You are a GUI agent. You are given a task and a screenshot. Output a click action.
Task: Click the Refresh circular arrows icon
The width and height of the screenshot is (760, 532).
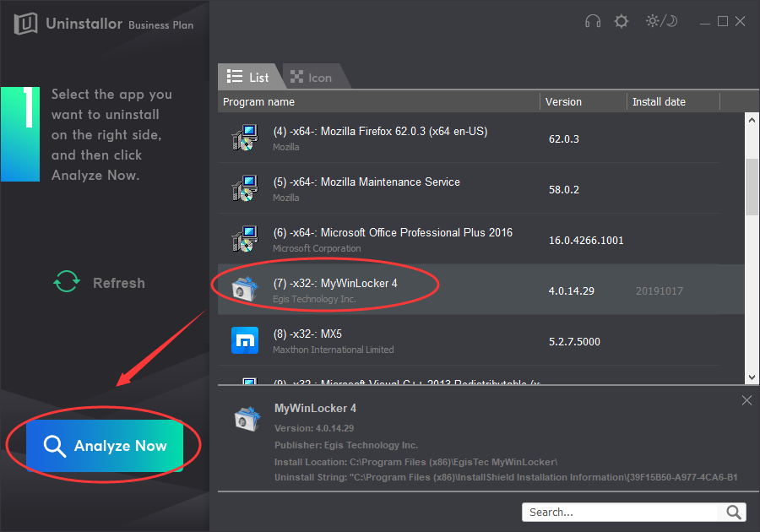click(x=67, y=281)
